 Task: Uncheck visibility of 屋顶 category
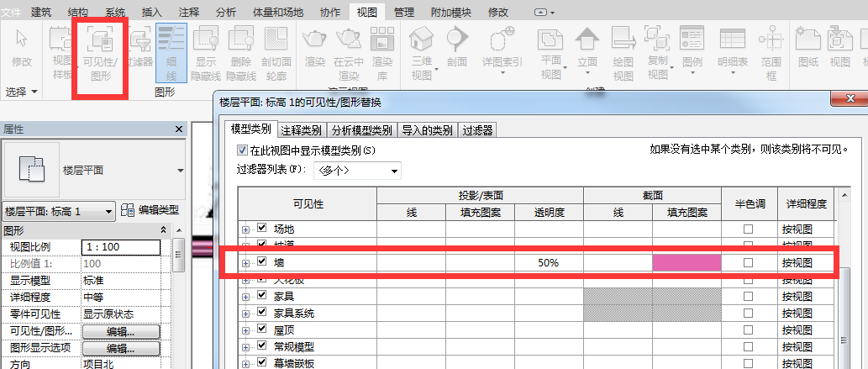pos(262,329)
